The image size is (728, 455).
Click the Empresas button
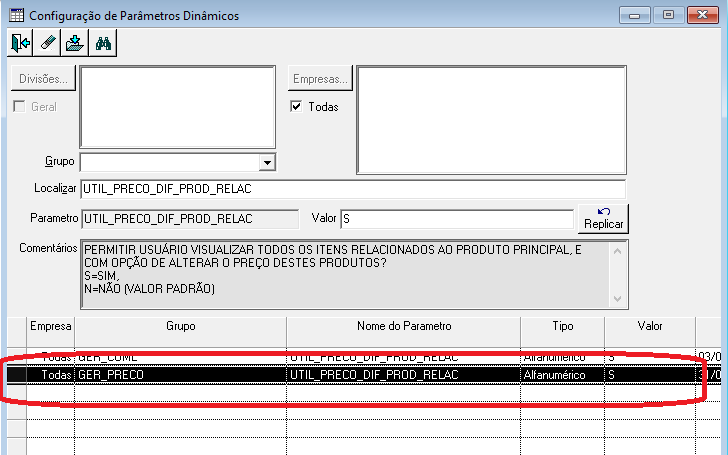pos(320,78)
